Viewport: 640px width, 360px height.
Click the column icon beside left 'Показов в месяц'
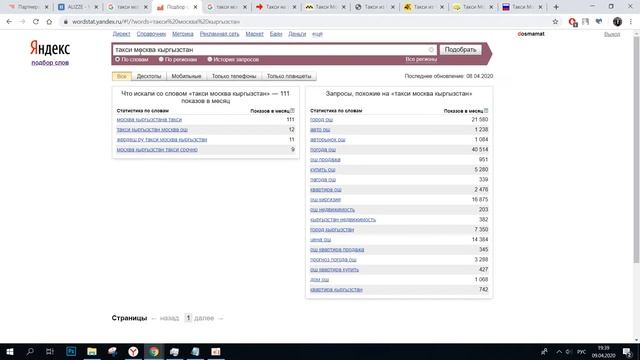point(292,111)
